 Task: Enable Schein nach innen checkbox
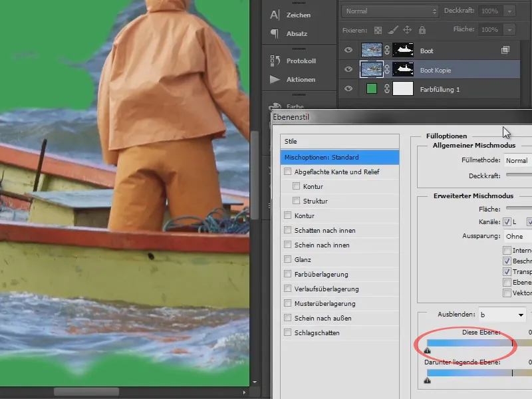coord(288,245)
